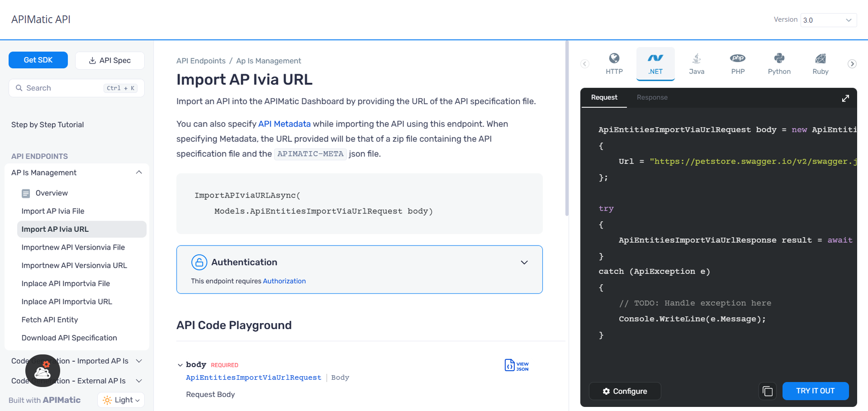This screenshot has height=411, width=868.
Task: Open the Response tab
Action: pos(652,97)
